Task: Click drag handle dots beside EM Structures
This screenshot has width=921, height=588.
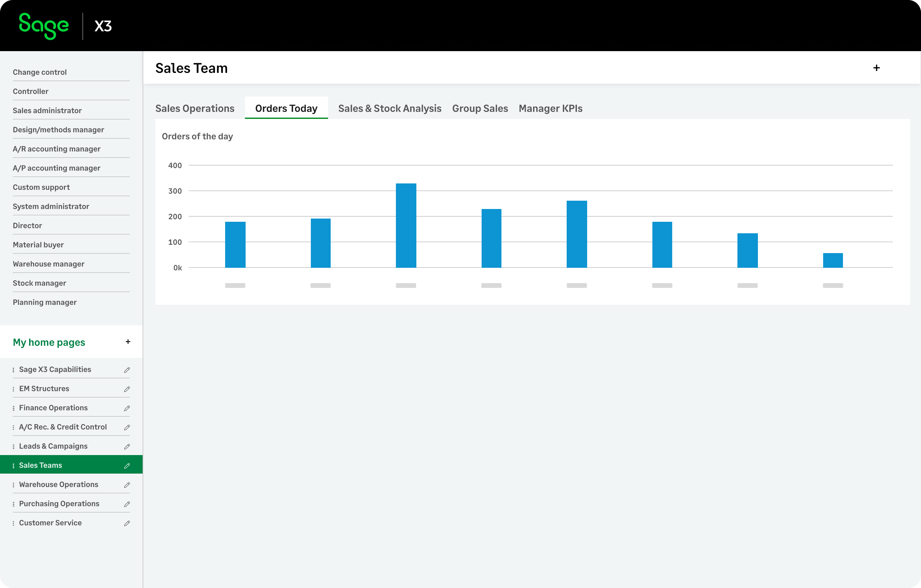Action: [13, 389]
